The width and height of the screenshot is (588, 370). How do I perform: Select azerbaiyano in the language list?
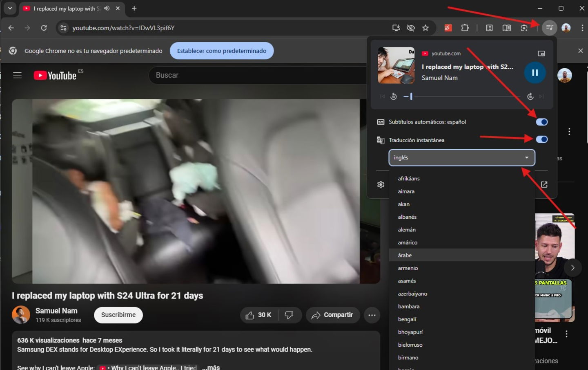462,294
